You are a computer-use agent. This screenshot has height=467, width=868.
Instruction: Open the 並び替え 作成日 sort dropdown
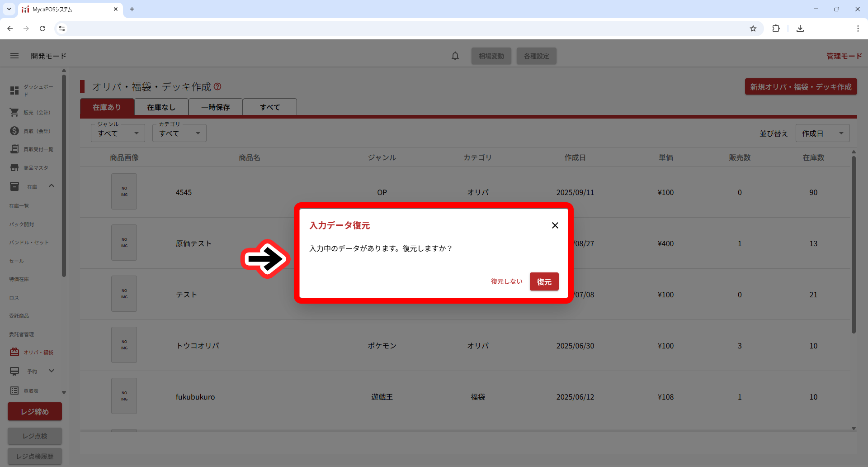pos(822,133)
